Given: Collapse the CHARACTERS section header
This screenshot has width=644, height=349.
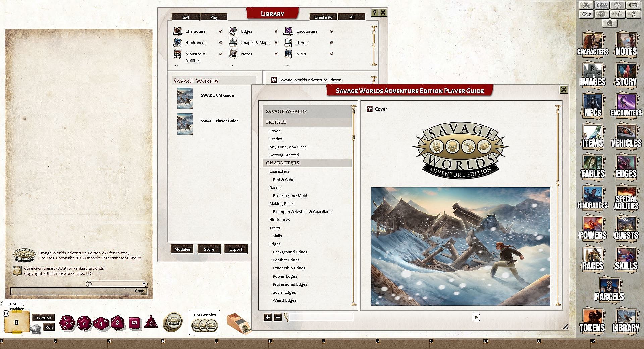Looking at the screenshot, I should 307,163.
